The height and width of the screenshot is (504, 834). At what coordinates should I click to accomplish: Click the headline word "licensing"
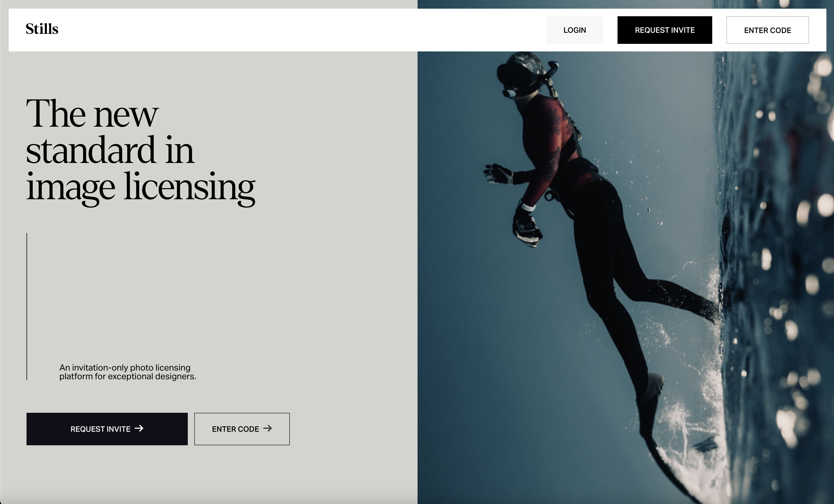click(x=189, y=187)
